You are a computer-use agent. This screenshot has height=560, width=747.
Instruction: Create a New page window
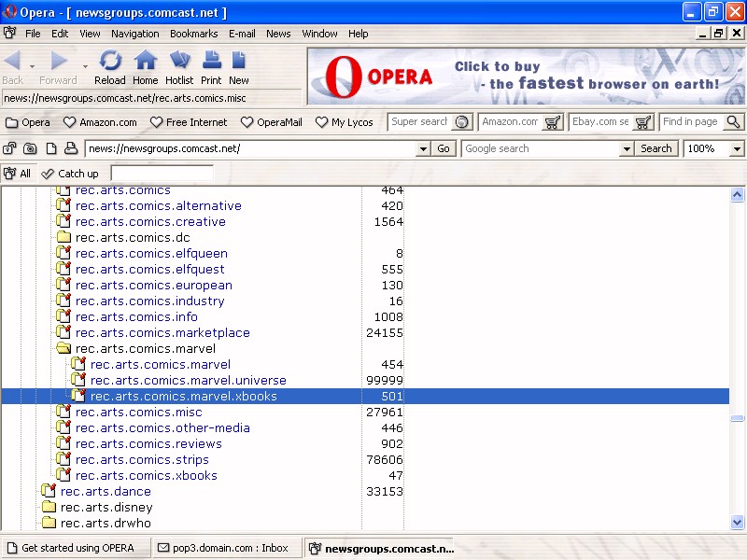pyautogui.click(x=239, y=66)
